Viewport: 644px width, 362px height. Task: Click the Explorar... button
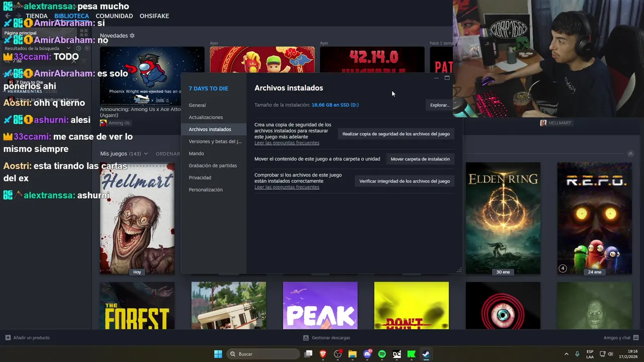(x=439, y=105)
